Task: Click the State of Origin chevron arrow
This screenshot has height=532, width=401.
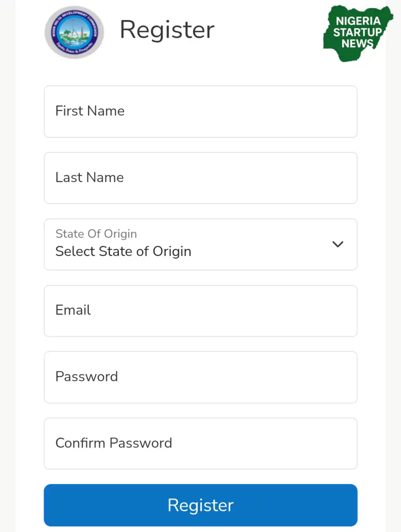Action: [337, 244]
